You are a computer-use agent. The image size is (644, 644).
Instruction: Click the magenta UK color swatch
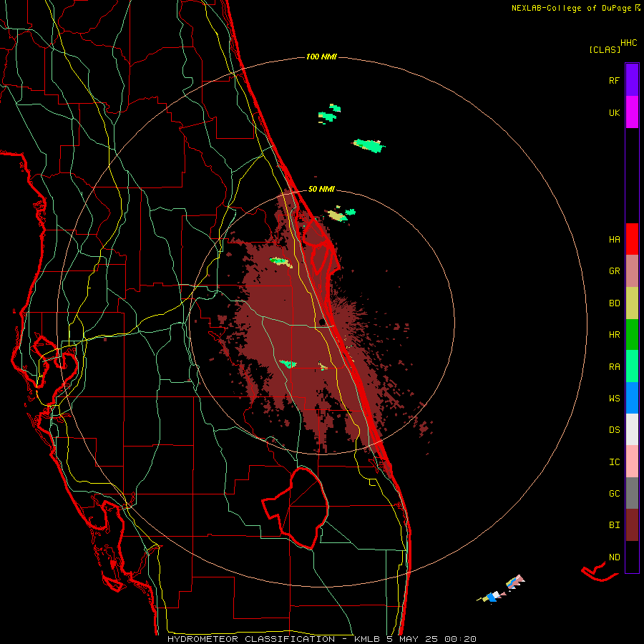tap(632, 112)
